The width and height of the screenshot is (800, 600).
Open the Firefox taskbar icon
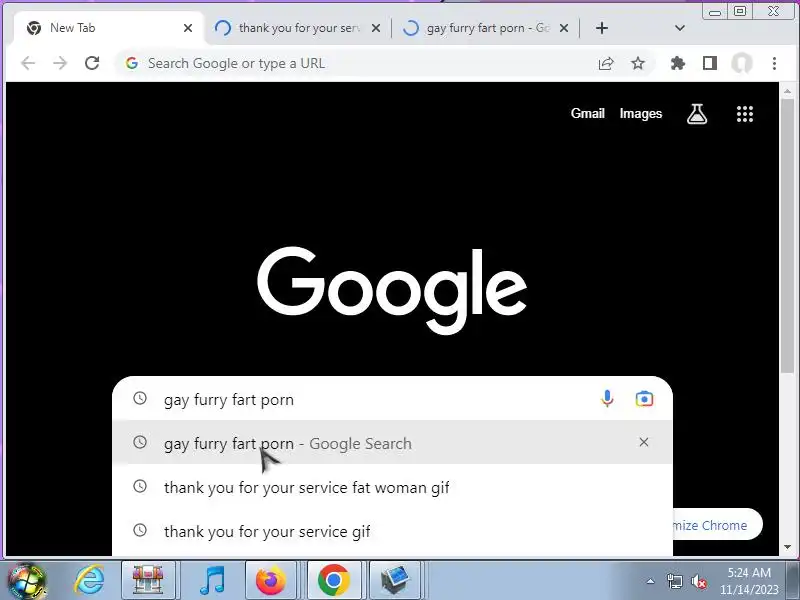[x=271, y=581]
